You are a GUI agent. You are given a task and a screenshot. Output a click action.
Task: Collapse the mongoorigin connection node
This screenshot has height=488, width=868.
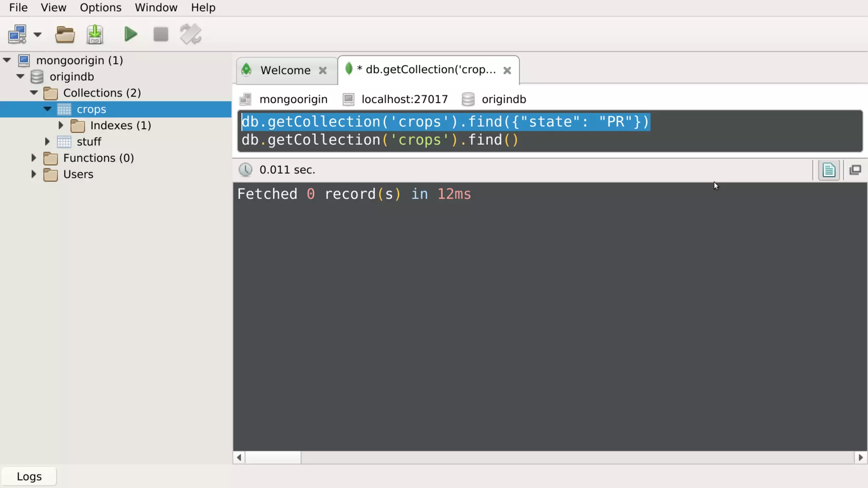tap(7, 60)
